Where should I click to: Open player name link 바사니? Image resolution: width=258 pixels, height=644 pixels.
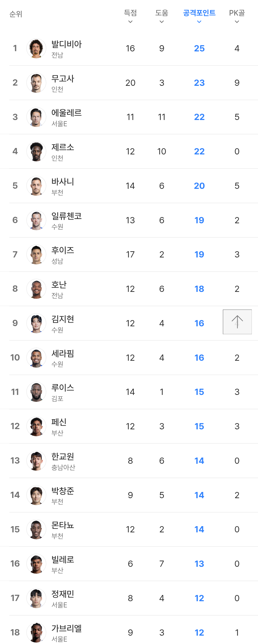[63, 182]
